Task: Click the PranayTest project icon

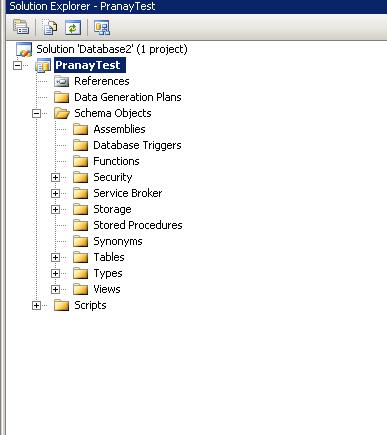Action: coord(43,65)
